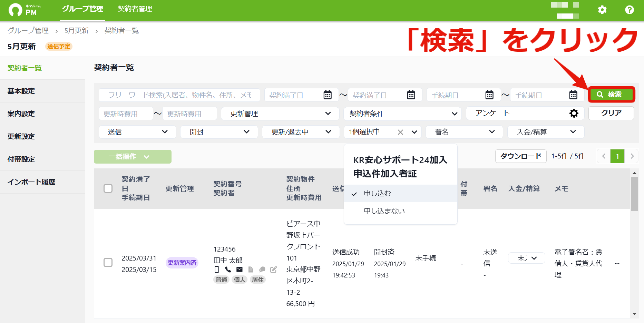Click the green 検索 button
Viewport: 644px width, 323px height.
611,95
